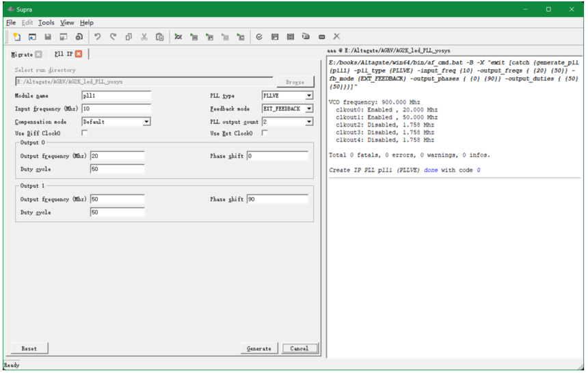
Task: Click the greyed run icon labeled D
Action: click(x=225, y=37)
